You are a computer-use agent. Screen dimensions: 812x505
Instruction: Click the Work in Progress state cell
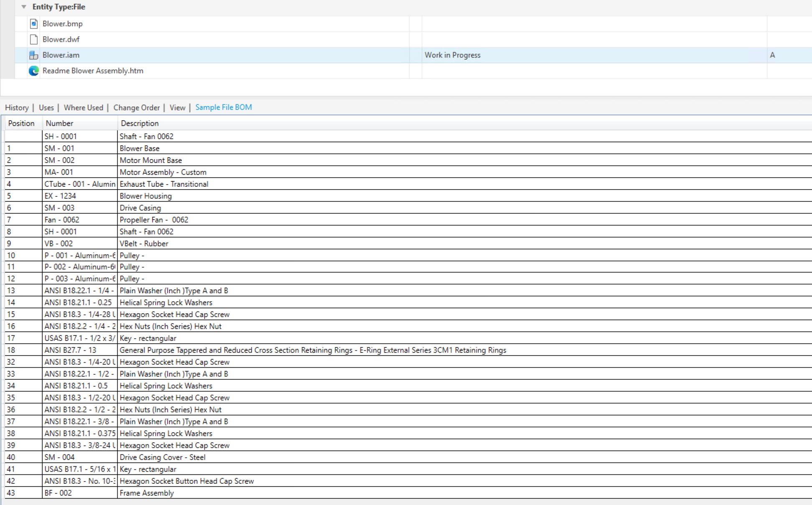452,55
